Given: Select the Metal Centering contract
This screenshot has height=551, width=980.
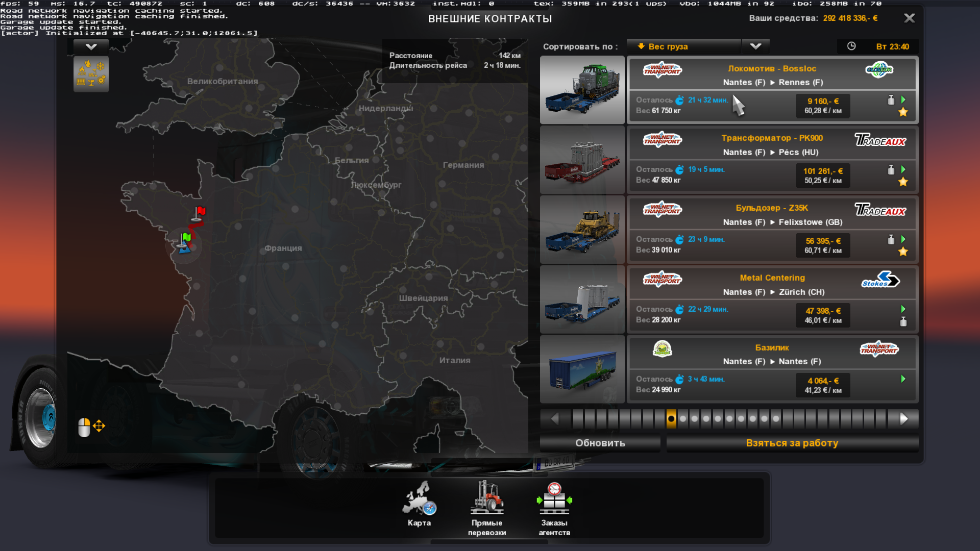Looking at the screenshot, I should 772,299.
